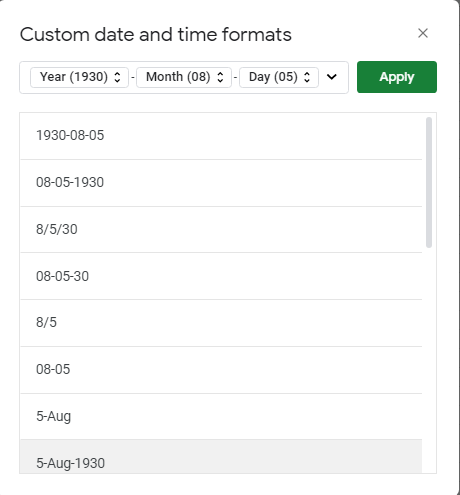
Task: Choose the 8/5/30 format
Action: click(x=221, y=229)
